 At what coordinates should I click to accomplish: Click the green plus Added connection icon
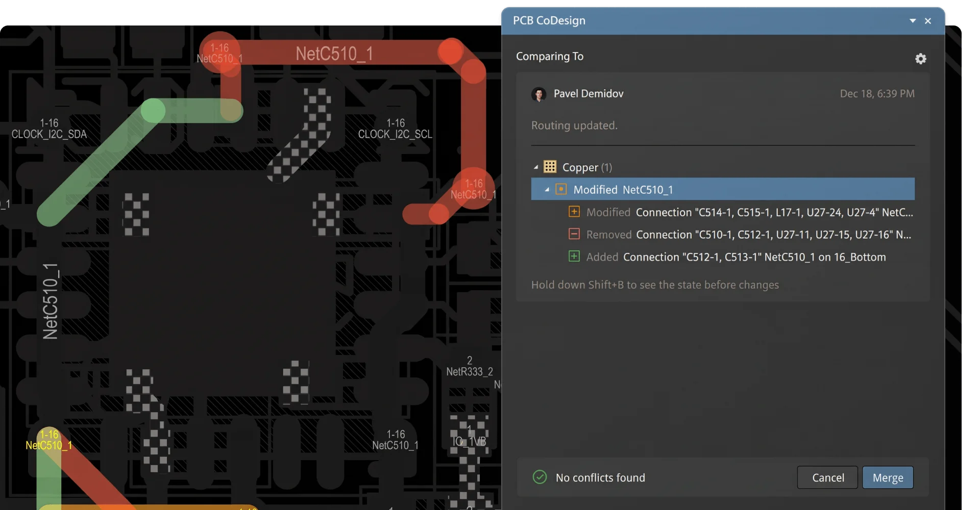click(574, 256)
